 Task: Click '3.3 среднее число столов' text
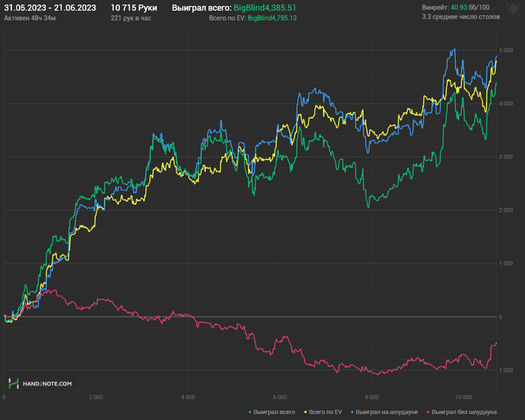pyautogui.click(x=460, y=16)
